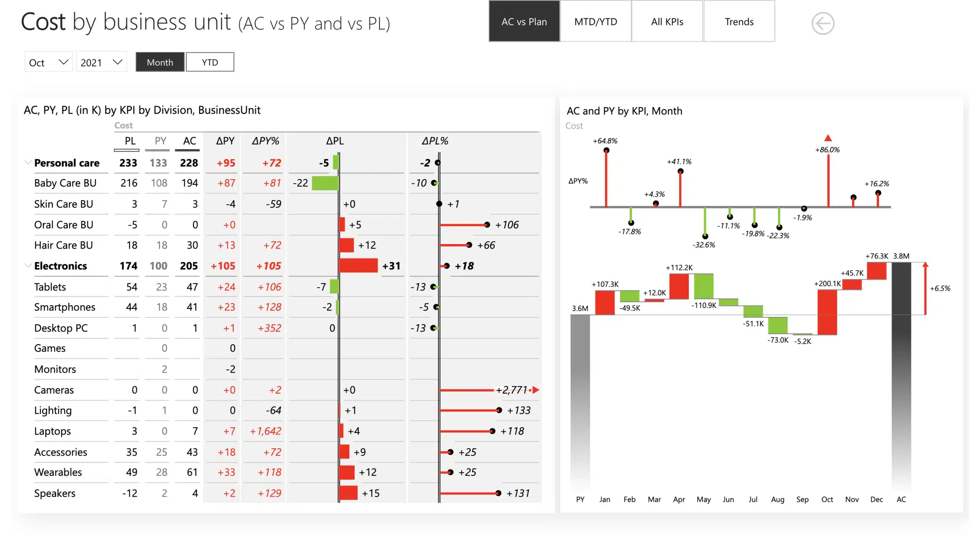Enable the Month view
Viewport: 980px width, 537px height.
160,62
